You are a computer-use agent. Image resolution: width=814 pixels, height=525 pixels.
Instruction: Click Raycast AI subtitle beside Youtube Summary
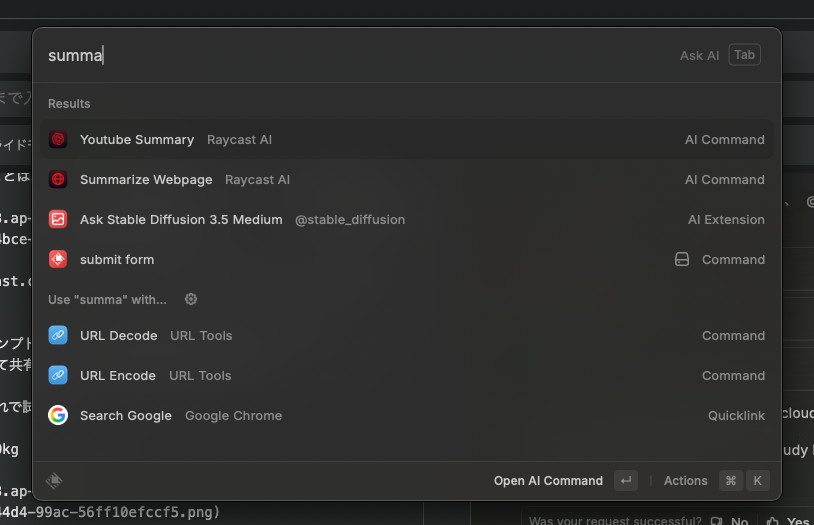coord(239,140)
